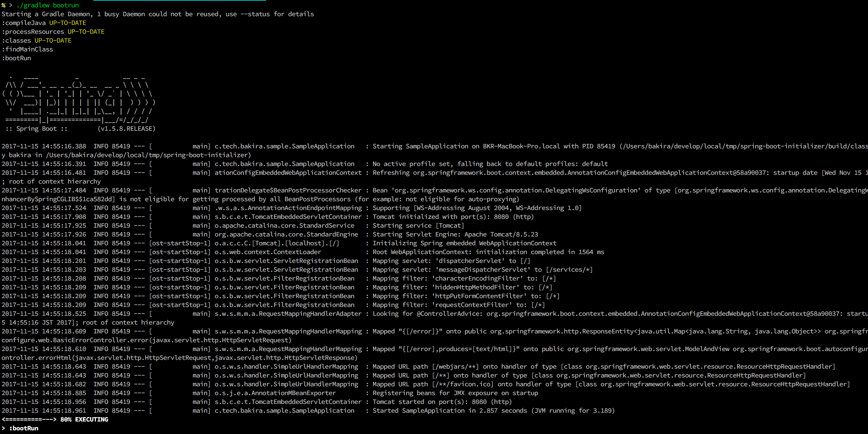Viewport: 868px width, 434px height.
Task: Click 'configure.web.BasicErrorController.error' continuation line
Action: tap(146, 340)
